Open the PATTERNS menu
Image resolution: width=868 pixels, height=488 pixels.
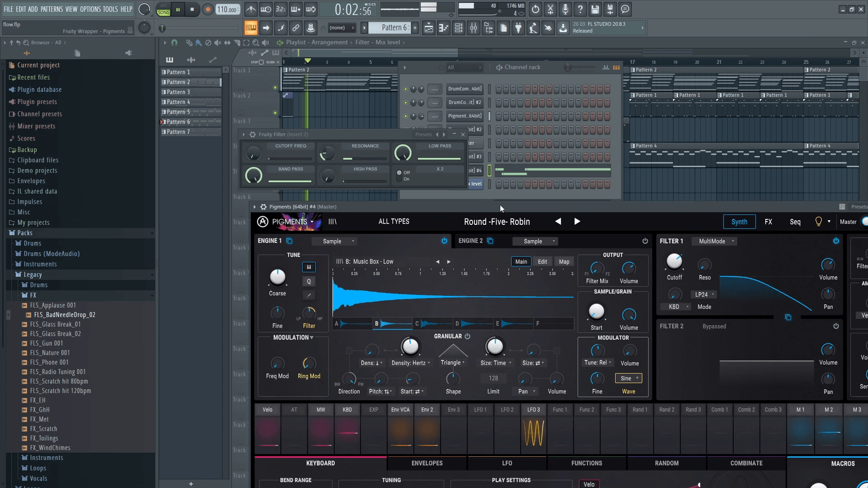[52, 9]
